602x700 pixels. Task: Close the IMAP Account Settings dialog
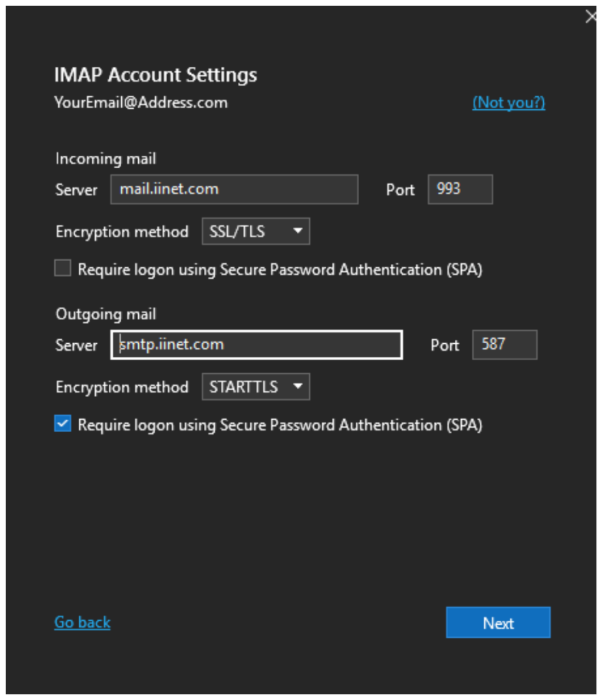click(x=591, y=17)
